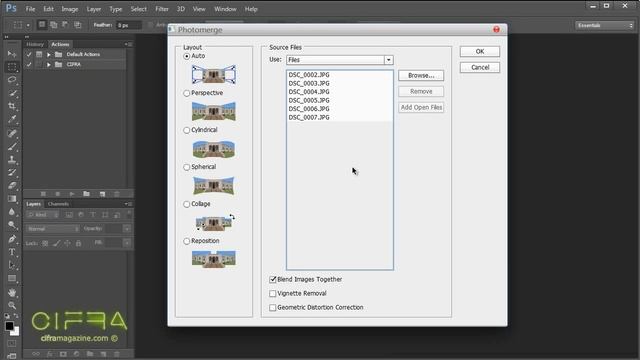Select the Hand tool
Screen dimensions: 640x360
(x=12, y=292)
